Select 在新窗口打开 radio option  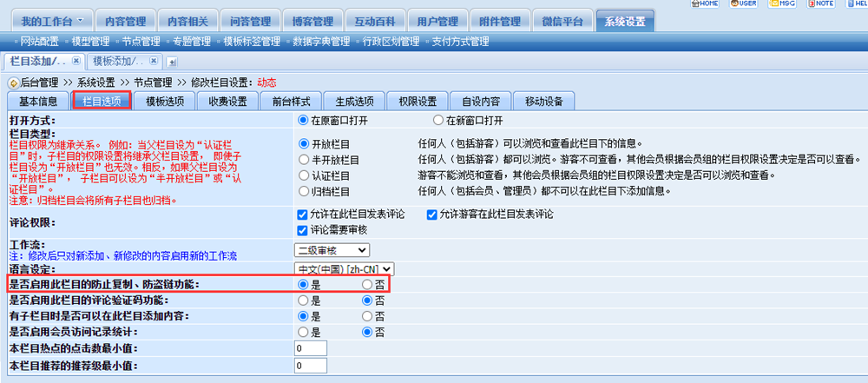pos(437,120)
